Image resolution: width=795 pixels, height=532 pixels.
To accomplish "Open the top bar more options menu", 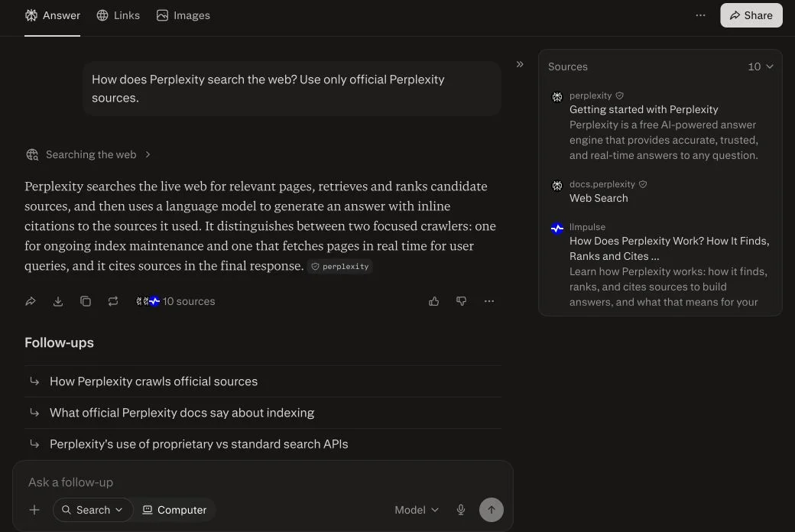I will coord(700,15).
